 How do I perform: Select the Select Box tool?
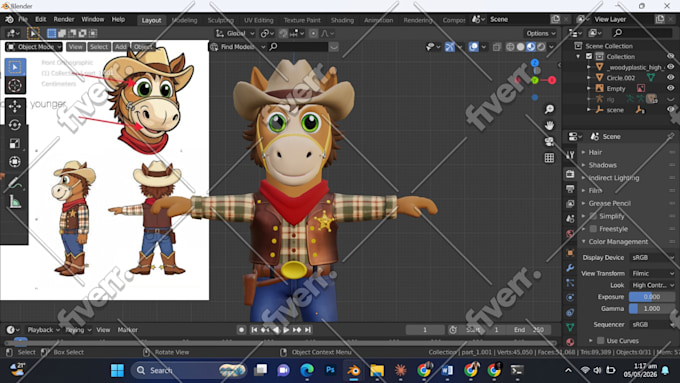(x=15, y=67)
